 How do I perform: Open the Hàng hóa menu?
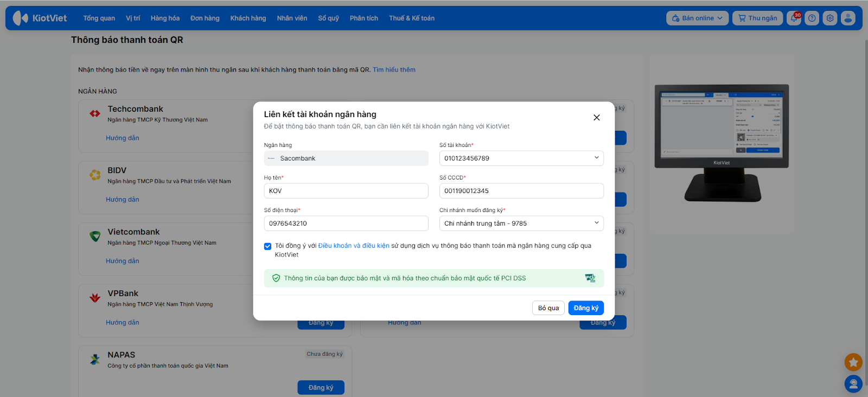coord(165,18)
